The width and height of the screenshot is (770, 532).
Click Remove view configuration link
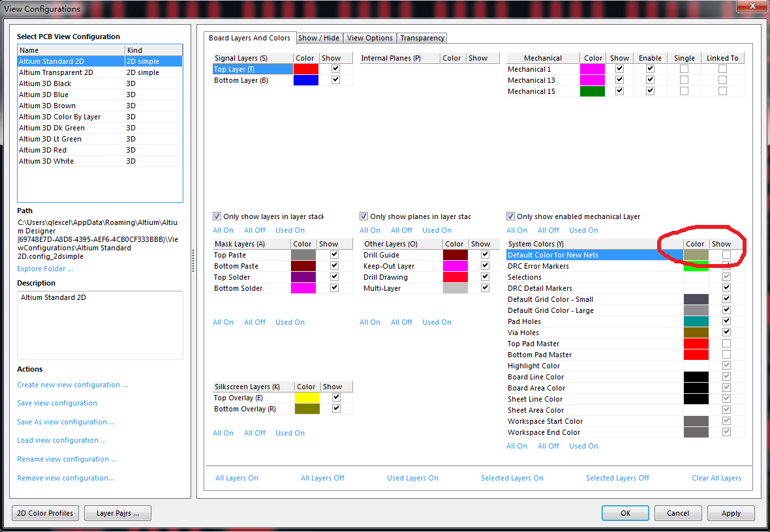pos(65,477)
